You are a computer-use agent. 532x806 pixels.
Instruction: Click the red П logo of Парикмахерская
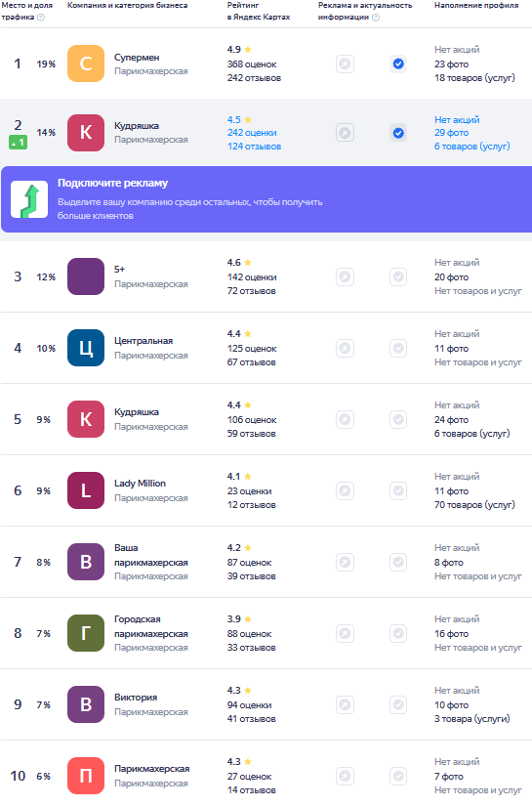pyautogui.click(x=86, y=776)
